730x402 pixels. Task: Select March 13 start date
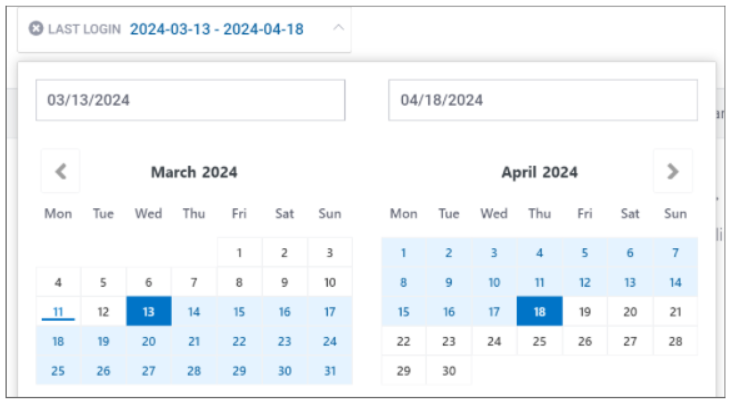tap(148, 311)
